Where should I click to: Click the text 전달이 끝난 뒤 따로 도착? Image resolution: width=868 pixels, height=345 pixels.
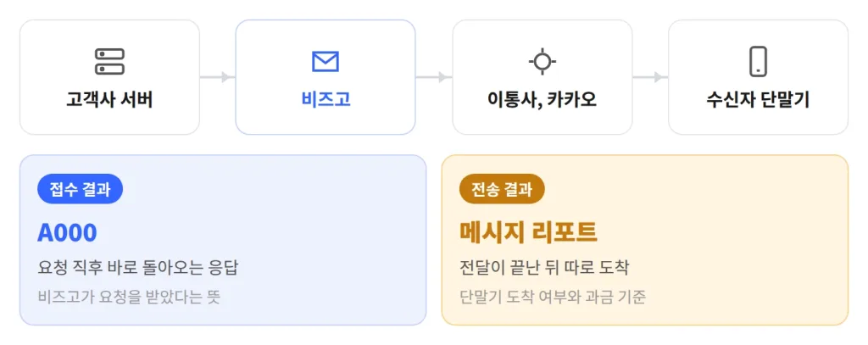click(544, 269)
